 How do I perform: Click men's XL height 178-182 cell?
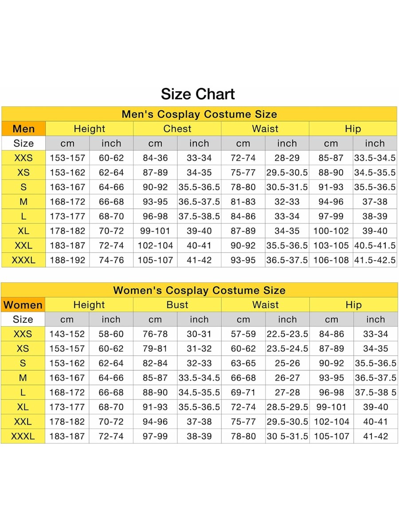click(x=67, y=231)
